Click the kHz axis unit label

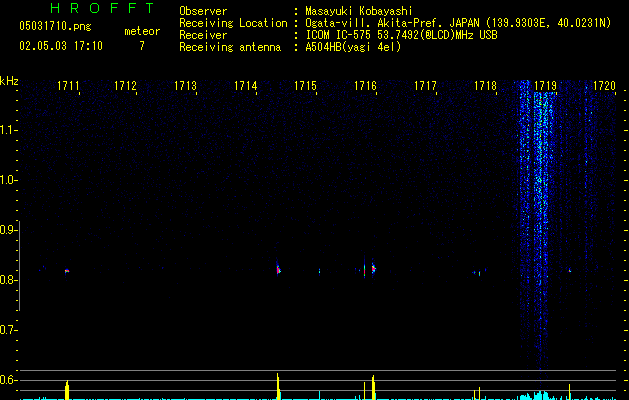(9, 81)
